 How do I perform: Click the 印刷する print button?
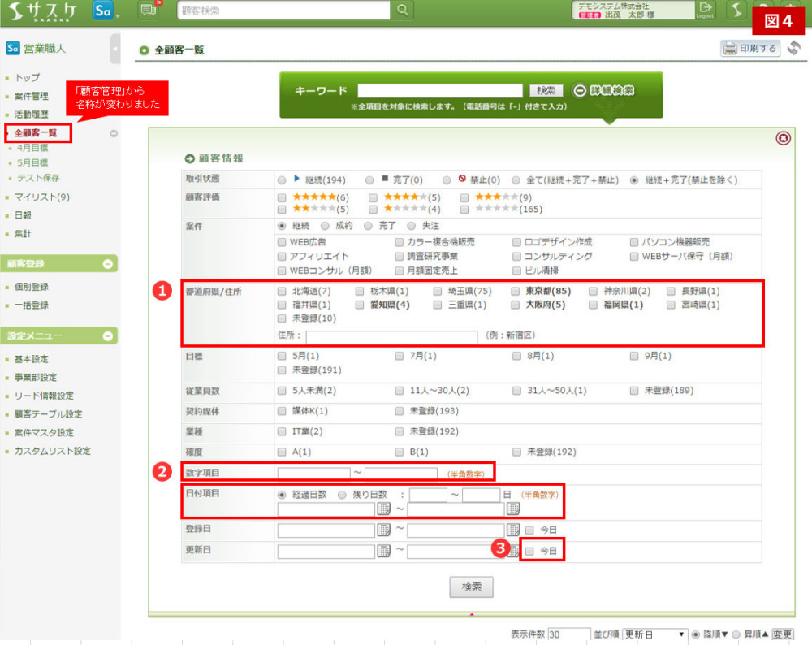coord(750,49)
